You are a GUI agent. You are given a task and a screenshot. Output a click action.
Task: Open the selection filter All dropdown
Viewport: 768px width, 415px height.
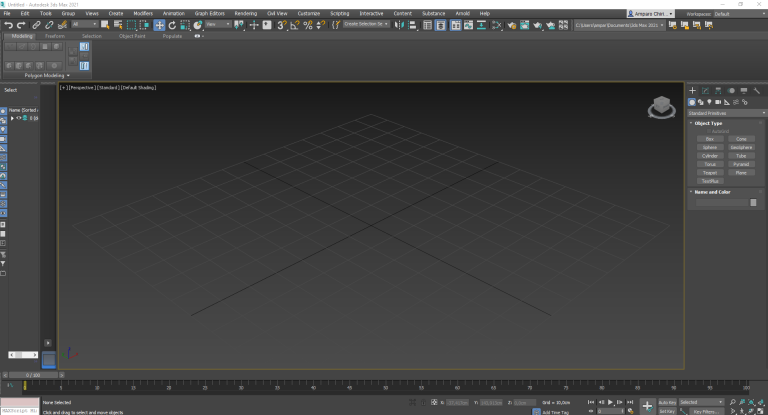[84, 24]
